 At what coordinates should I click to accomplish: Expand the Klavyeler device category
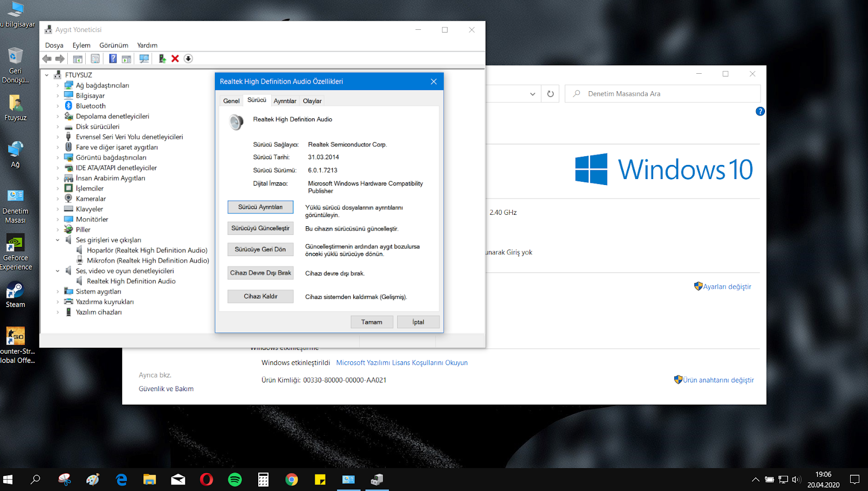tap(58, 209)
